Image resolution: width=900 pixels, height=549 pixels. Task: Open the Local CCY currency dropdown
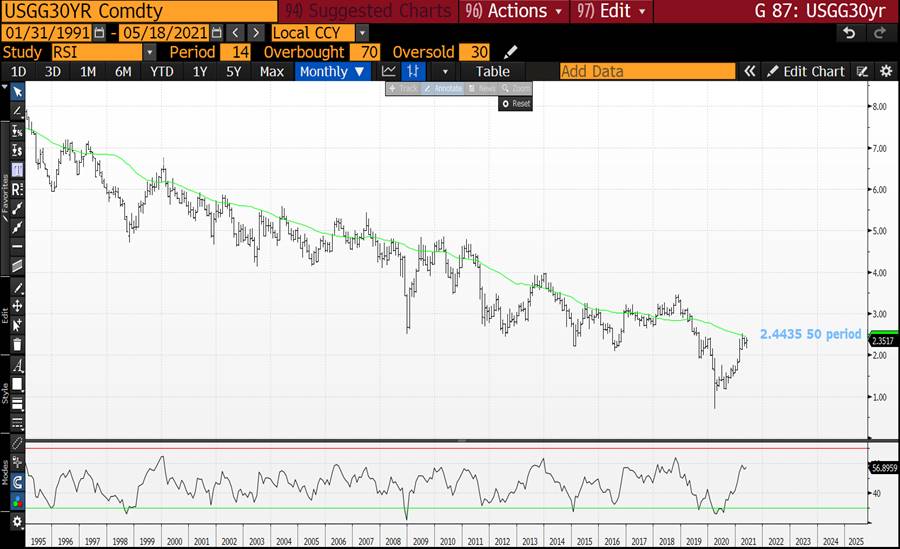point(362,32)
